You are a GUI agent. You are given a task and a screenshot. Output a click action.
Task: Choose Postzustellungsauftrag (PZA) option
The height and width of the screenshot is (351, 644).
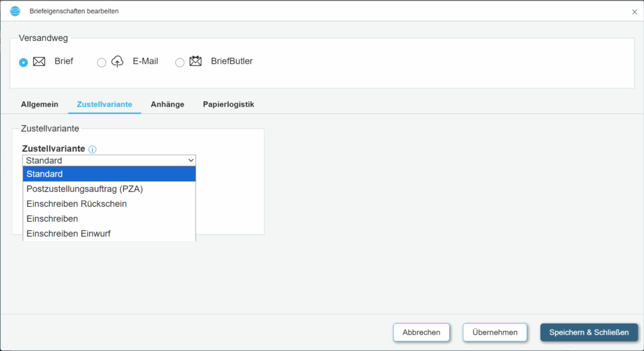pyautogui.click(x=109, y=189)
